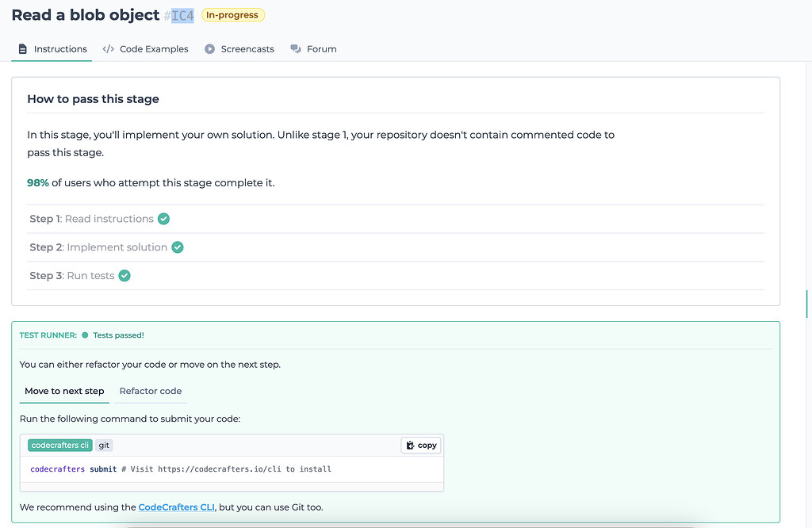This screenshot has width=812, height=528.
Task: Click Step 3's green checkmark icon
Action: click(x=124, y=275)
